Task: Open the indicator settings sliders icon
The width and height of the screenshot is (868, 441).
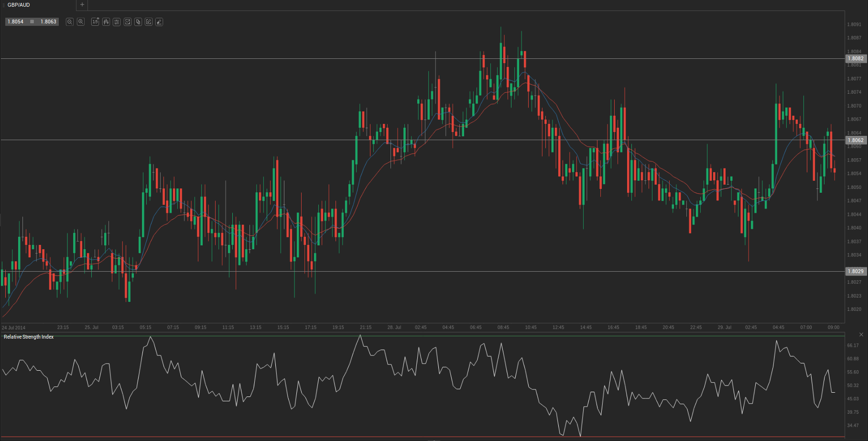Action: [117, 22]
